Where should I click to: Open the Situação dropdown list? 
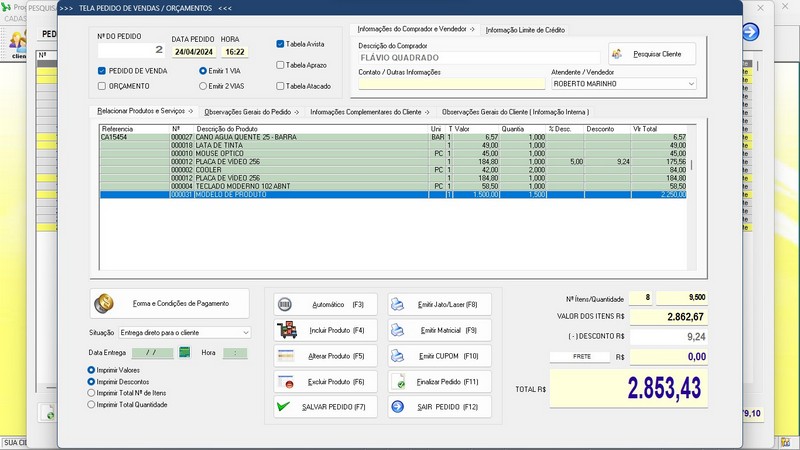(246, 332)
